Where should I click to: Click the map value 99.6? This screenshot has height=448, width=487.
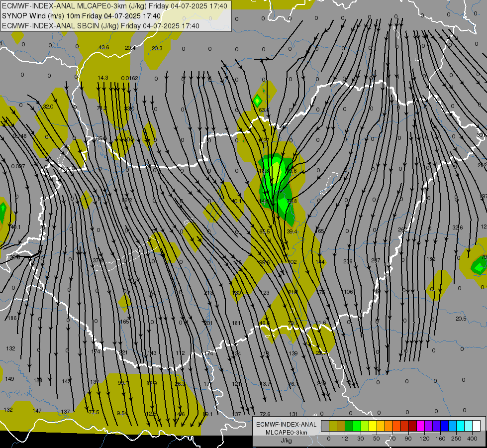[x=264, y=262]
